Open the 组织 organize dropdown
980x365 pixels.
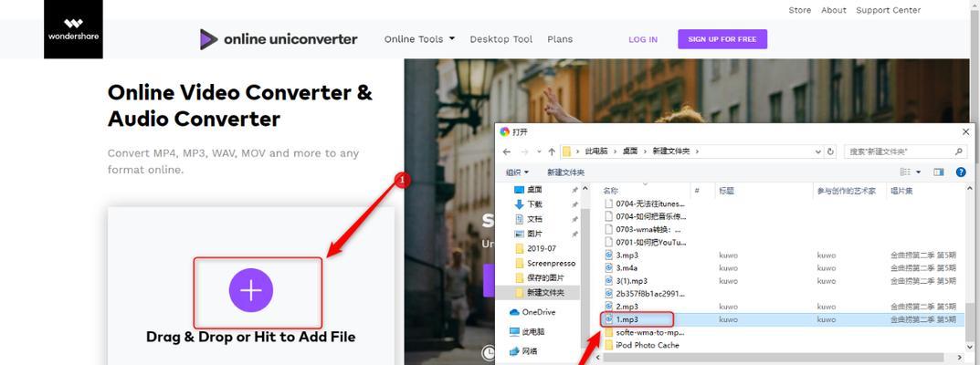(x=517, y=172)
